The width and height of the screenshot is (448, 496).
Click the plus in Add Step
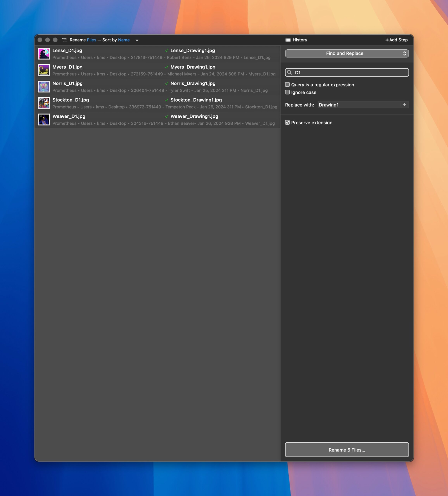coord(387,40)
